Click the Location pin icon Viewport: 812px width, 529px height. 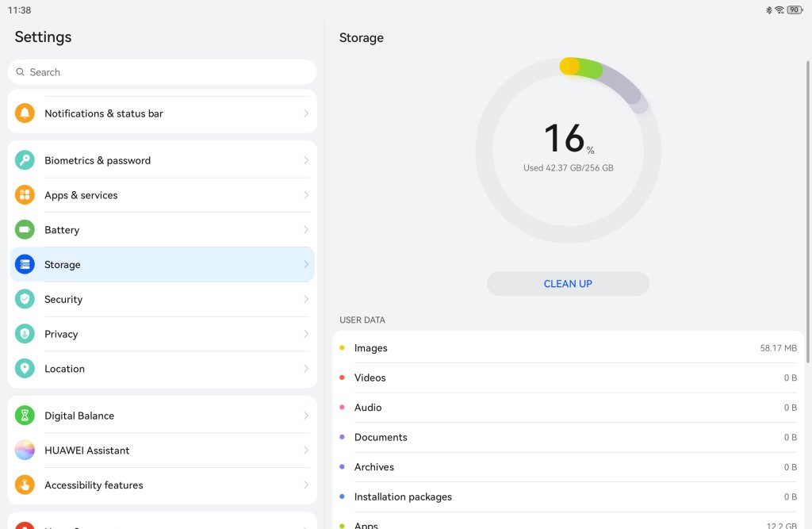[x=25, y=369]
